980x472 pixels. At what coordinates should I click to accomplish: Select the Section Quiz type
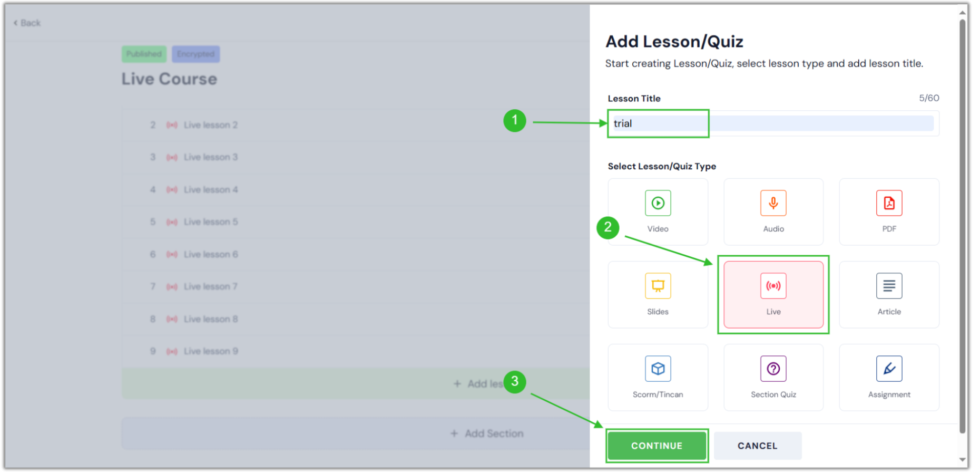(x=773, y=377)
